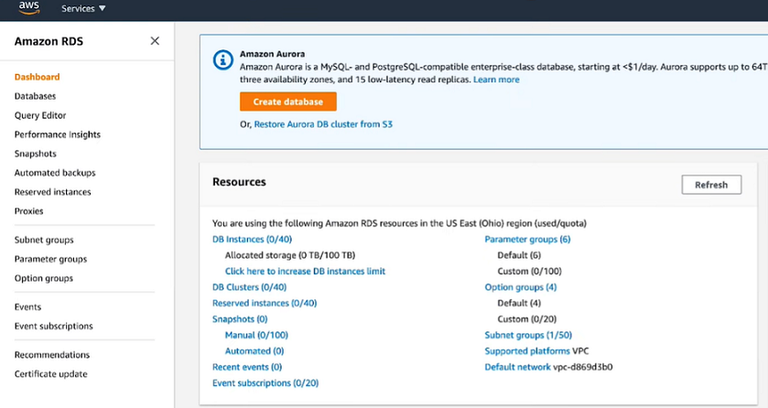Open Parameter groups (6) resource link

pyautogui.click(x=527, y=240)
